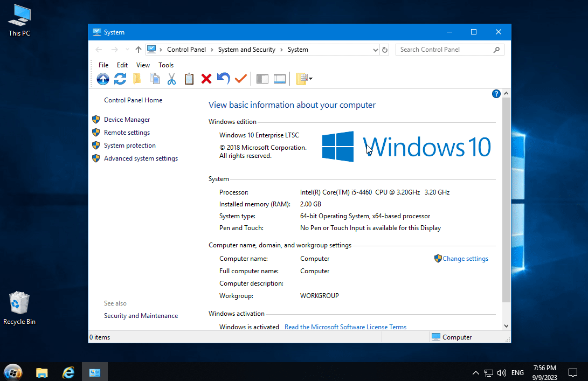Open the Edit menu
The width and height of the screenshot is (588, 381).
tap(122, 65)
